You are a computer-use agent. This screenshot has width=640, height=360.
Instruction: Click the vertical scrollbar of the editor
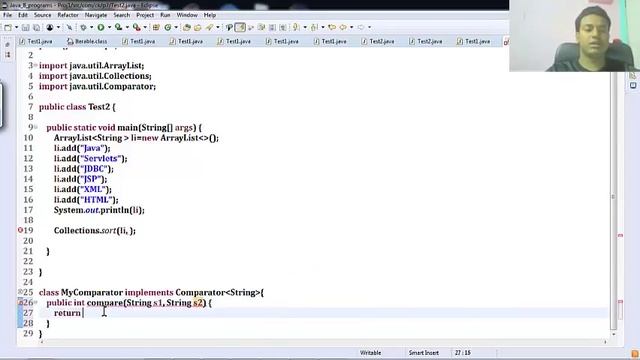[x=613, y=196]
